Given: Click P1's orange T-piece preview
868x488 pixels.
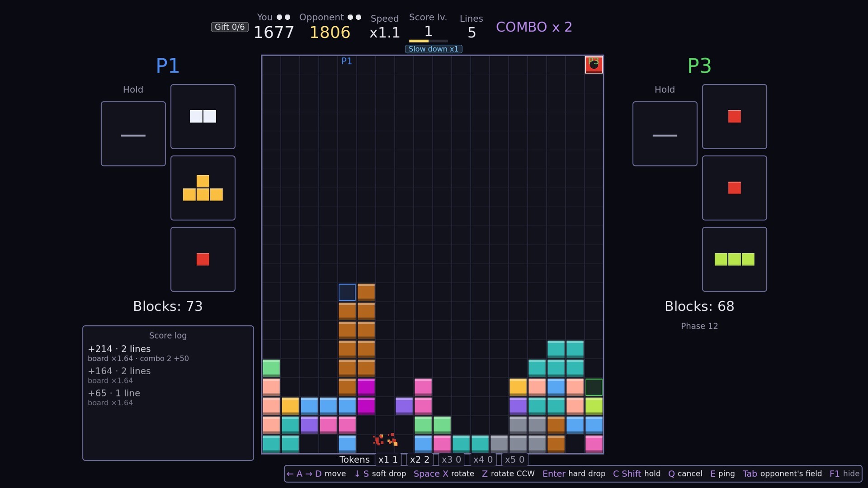Looking at the screenshot, I should click(x=203, y=188).
